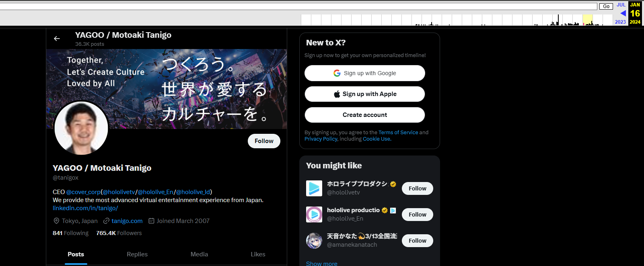Screen dimensions: 644x266
Task: Open the Terms of Service link
Action: pos(398,132)
